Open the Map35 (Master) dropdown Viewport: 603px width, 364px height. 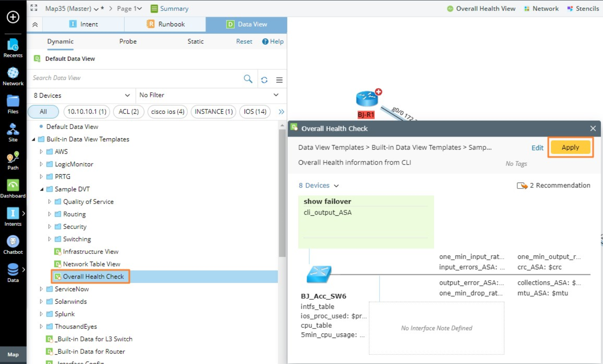click(72, 9)
